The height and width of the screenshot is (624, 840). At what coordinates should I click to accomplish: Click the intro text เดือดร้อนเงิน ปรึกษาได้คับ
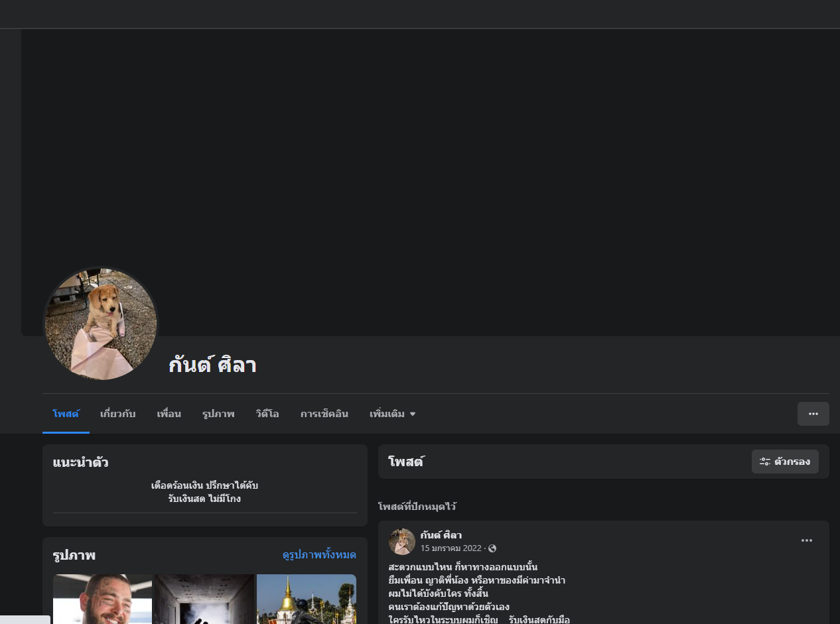point(204,485)
